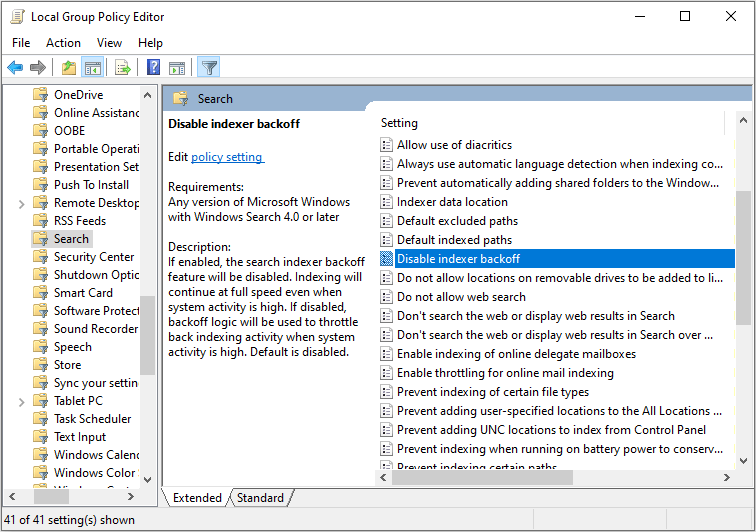
Task: Open the Help question mark icon
Action: [153, 67]
